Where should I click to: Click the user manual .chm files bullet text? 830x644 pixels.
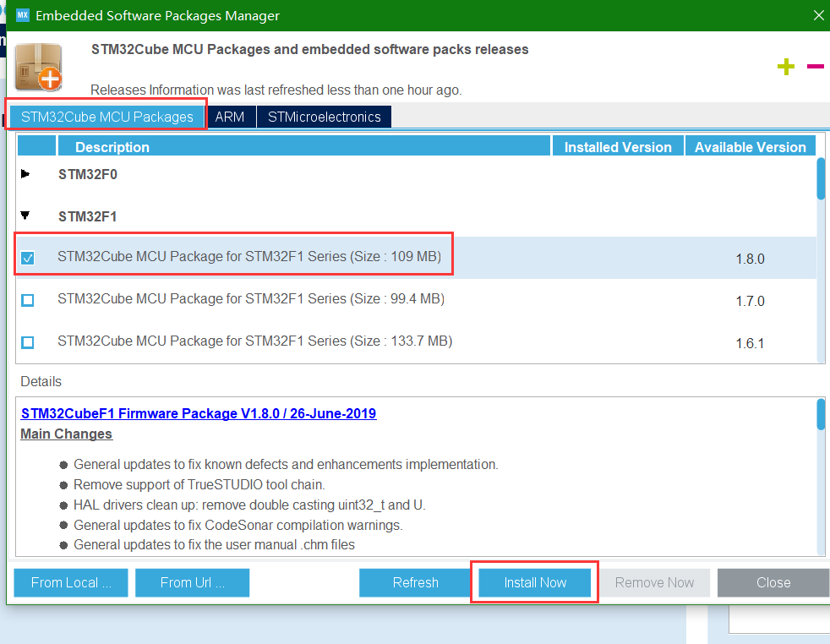point(214,544)
